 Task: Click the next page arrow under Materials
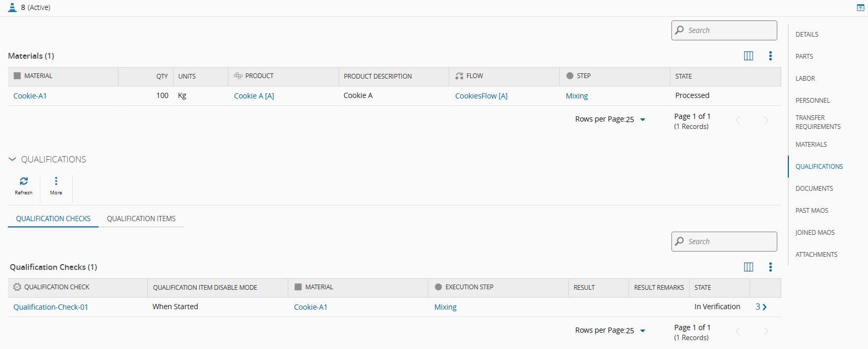tap(766, 121)
